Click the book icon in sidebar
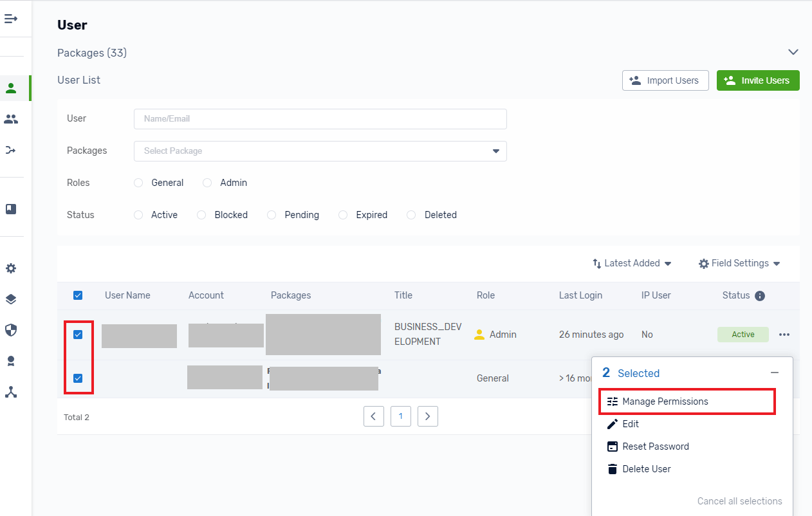The height and width of the screenshot is (516, 812). pyautogui.click(x=11, y=209)
